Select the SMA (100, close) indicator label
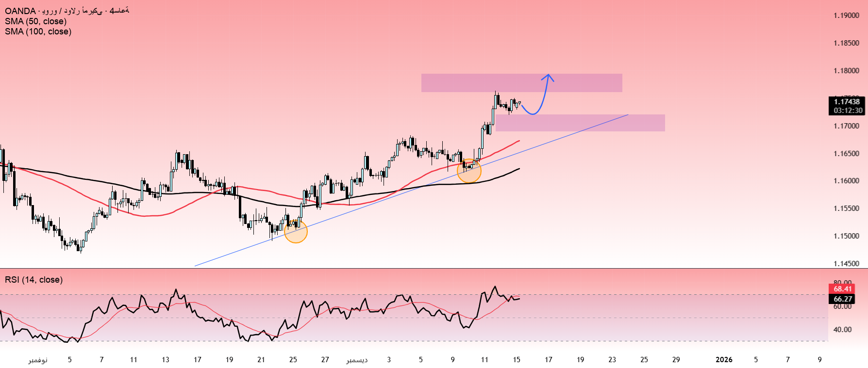 click(38, 32)
